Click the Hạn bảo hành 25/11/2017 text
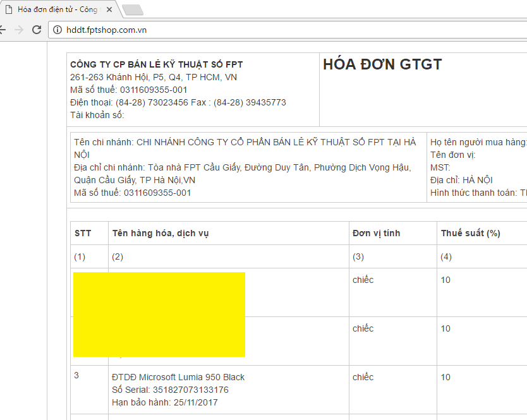 [x=165, y=402]
